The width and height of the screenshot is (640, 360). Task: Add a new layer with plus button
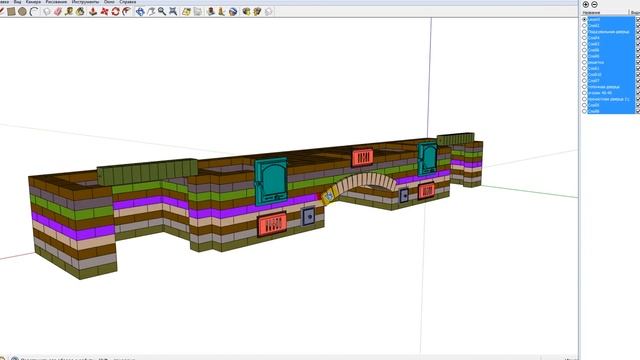[586, 4]
